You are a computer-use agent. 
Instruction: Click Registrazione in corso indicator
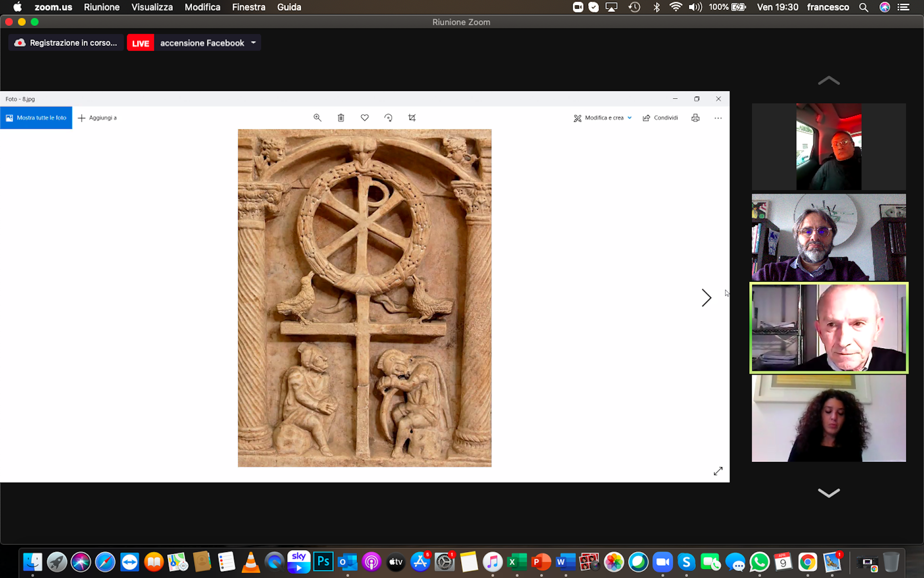click(x=66, y=43)
